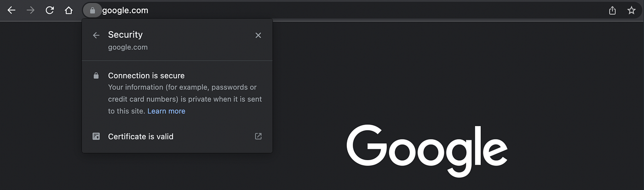Go back using the browser back arrow
This screenshot has height=190, width=644.
[11, 10]
